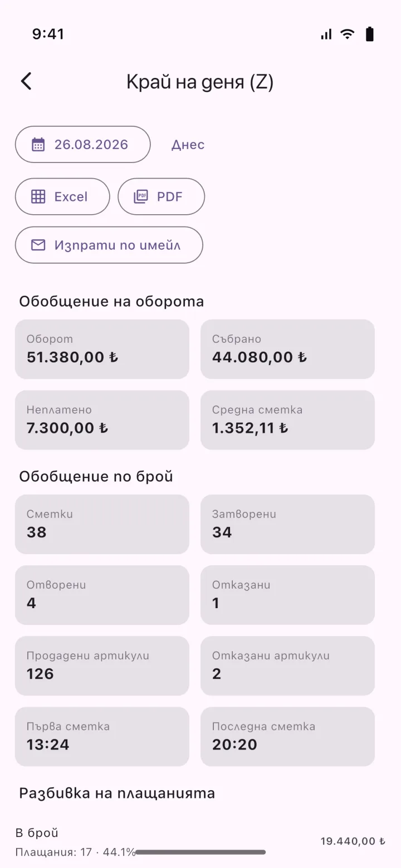Click the PDF document icon

(x=141, y=196)
